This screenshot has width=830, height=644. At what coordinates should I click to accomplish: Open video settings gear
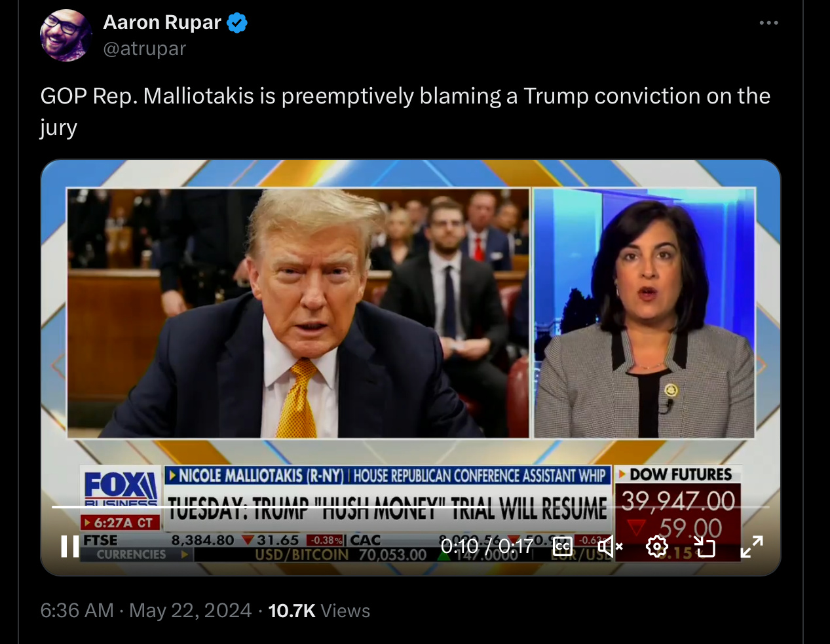point(657,546)
